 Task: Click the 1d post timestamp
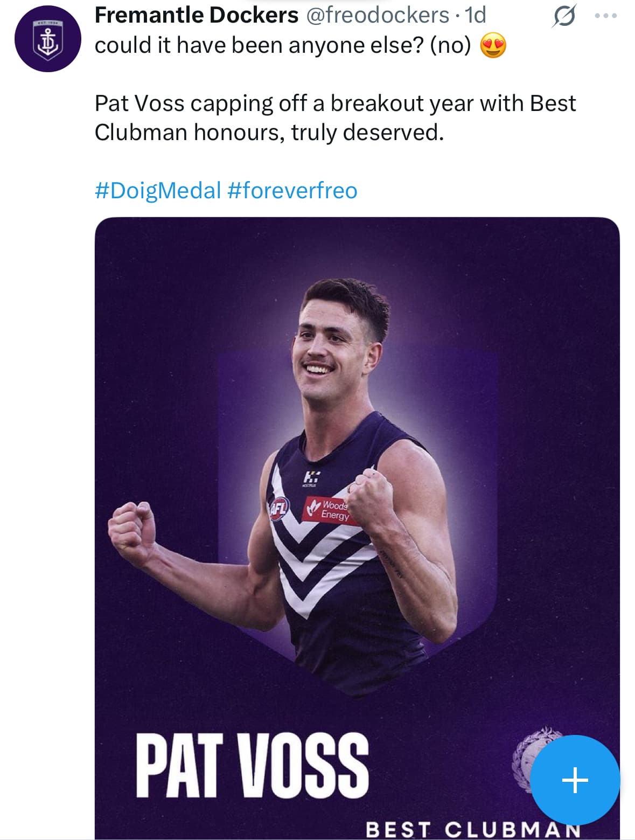[476, 15]
